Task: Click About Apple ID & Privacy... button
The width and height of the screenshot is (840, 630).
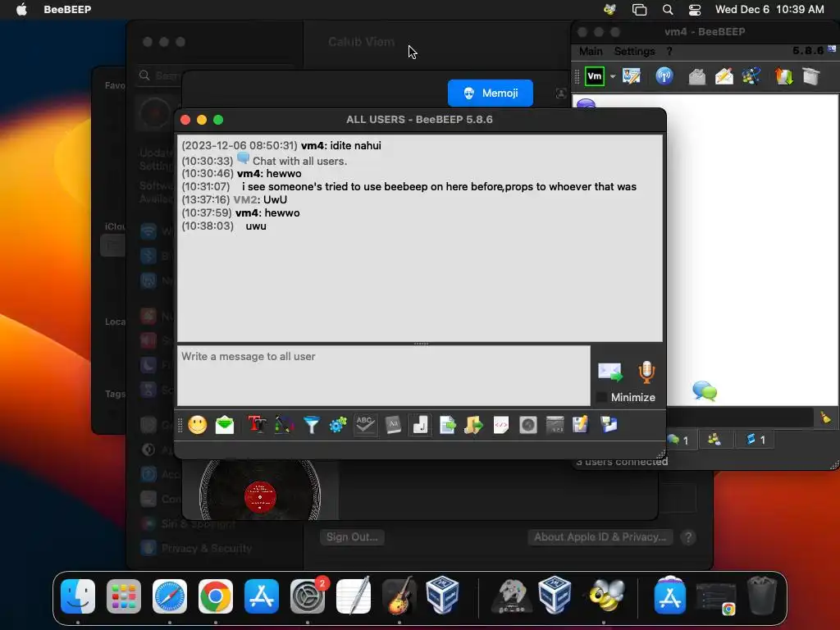Action: [x=600, y=536]
